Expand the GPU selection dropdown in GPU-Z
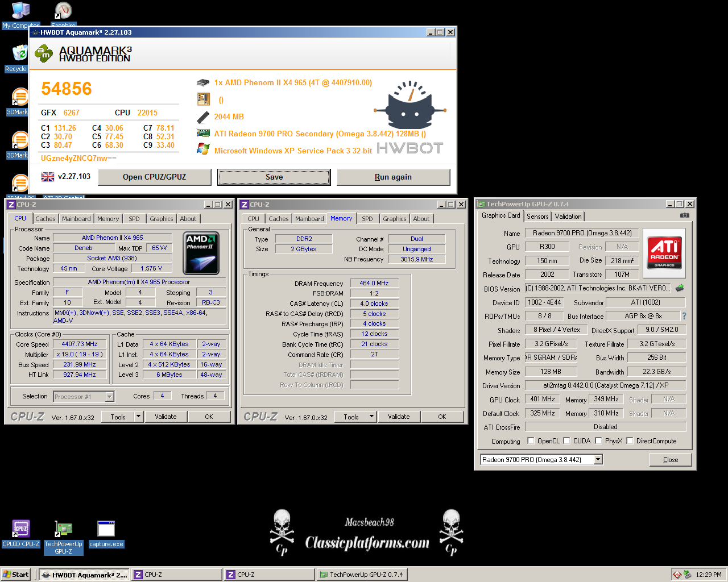The image size is (728, 582). (x=598, y=459)
